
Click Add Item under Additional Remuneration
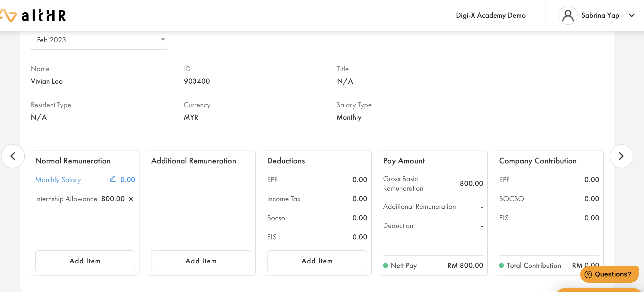pyautogui.click(x=201, y=261)
